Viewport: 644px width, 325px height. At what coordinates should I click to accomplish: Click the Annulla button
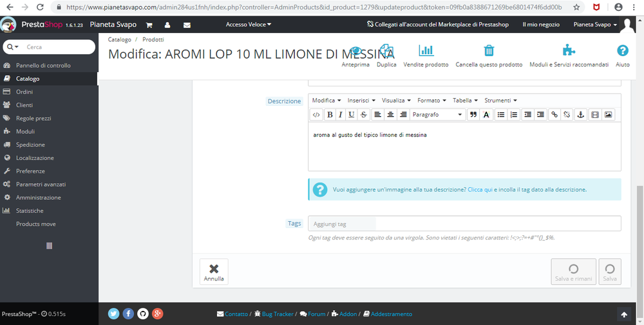214,271
